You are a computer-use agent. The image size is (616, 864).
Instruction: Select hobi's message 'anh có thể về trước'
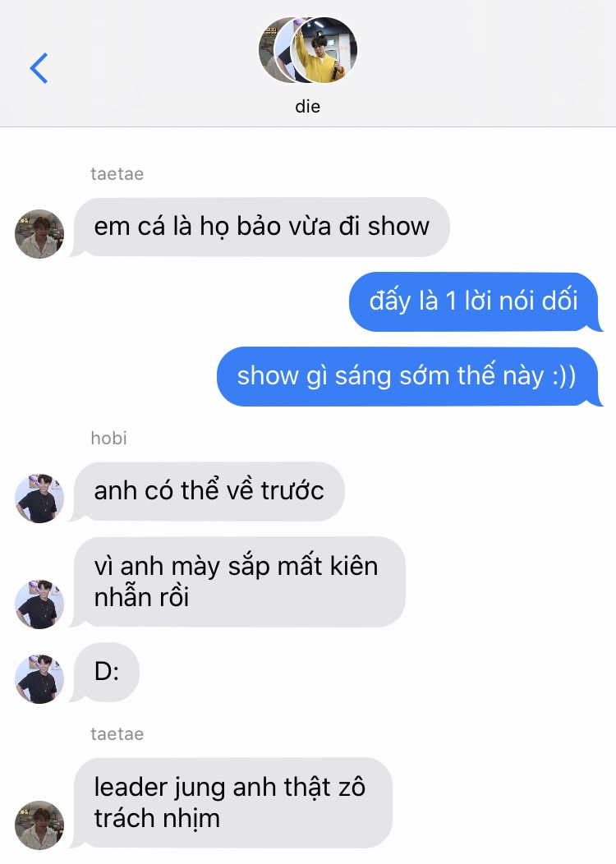209,491
